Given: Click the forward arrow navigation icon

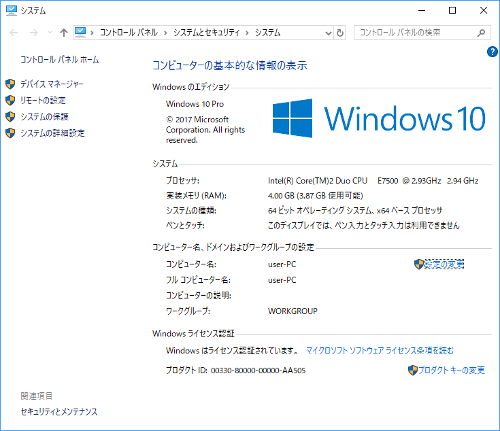Looking at the screenshot, I should click(x=34, y=33).
